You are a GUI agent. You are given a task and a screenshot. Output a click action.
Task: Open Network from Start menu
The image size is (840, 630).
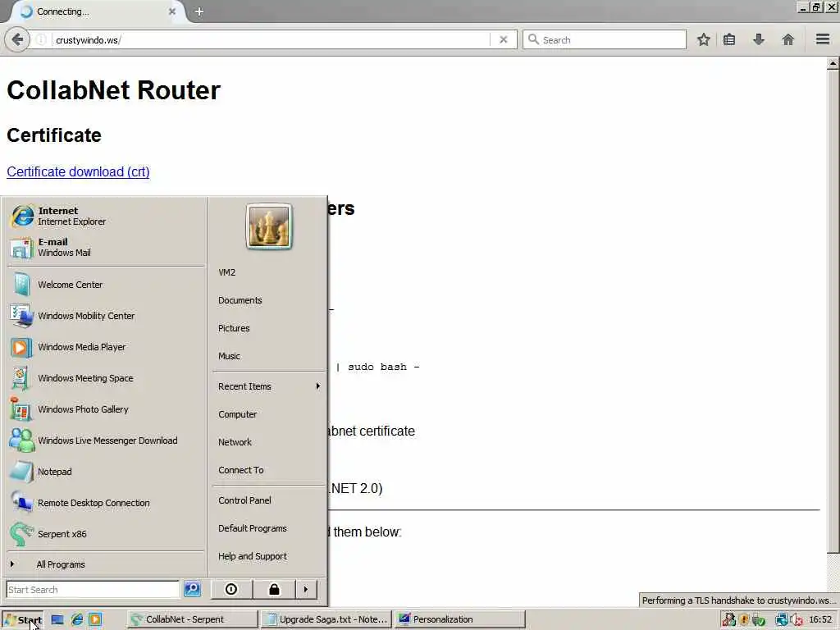(268, 442)
